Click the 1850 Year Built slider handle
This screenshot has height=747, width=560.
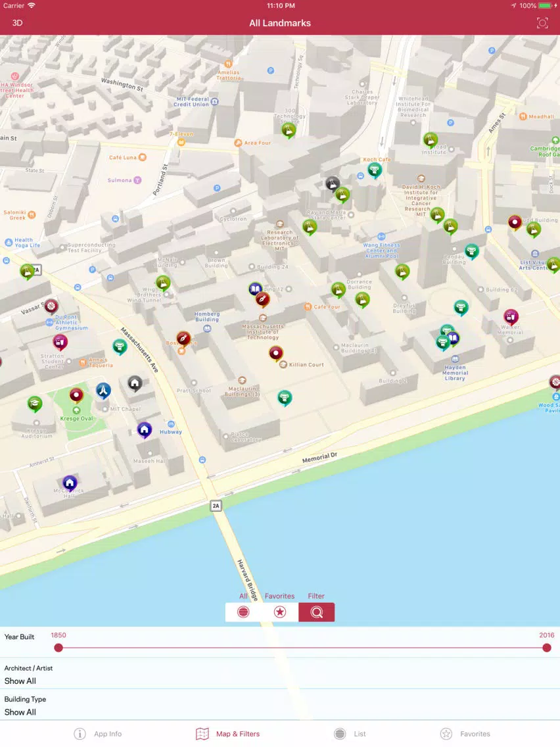coord(58,648)
